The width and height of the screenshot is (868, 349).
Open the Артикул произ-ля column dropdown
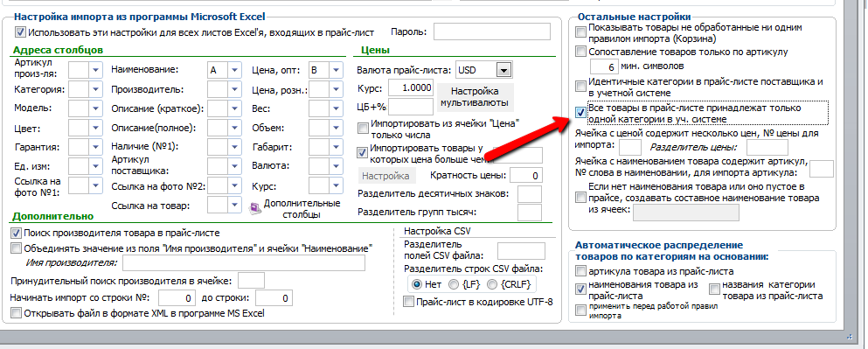click(96, 70)
